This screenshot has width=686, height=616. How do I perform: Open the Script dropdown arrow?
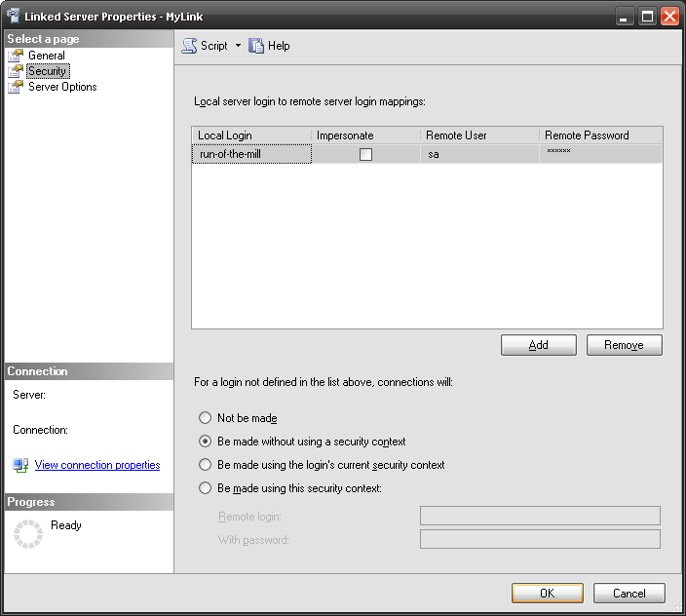pos(238,46)
